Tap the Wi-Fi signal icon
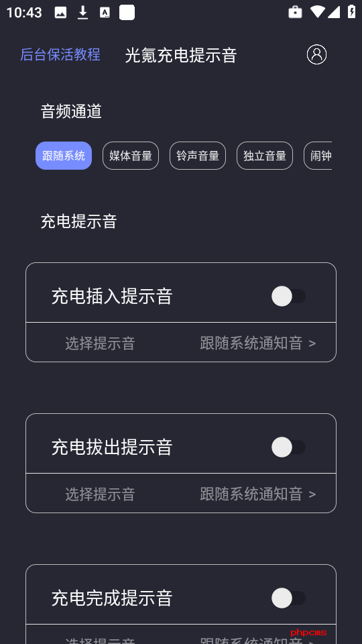 (317, 12)
